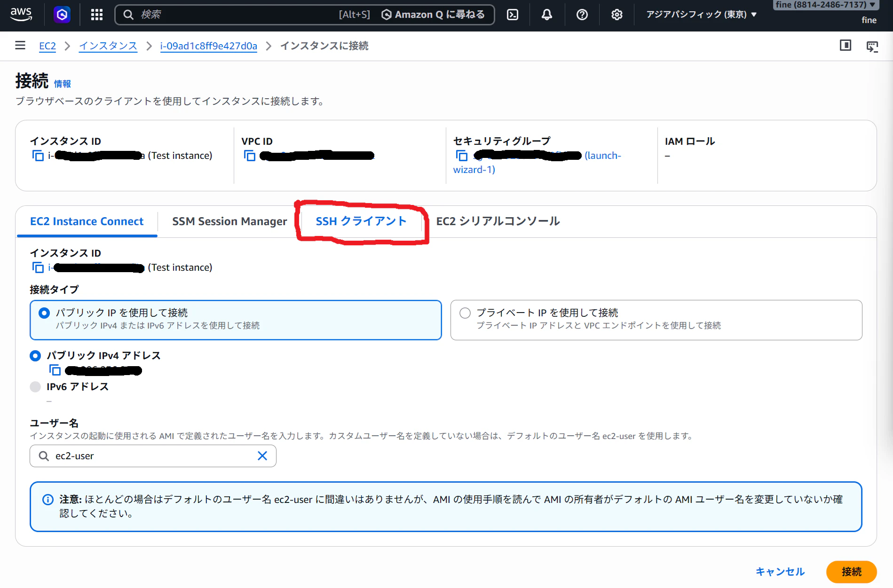Click the search magnifier icon in top bar

(128, 15)
